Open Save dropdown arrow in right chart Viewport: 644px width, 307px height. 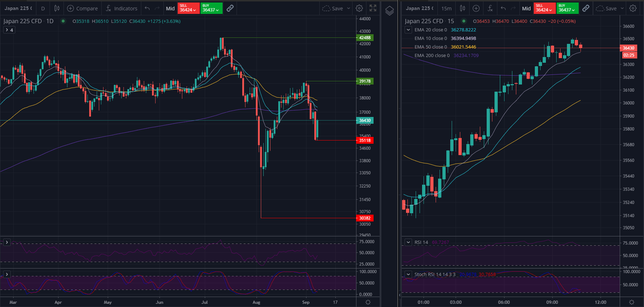click(622, 8)
